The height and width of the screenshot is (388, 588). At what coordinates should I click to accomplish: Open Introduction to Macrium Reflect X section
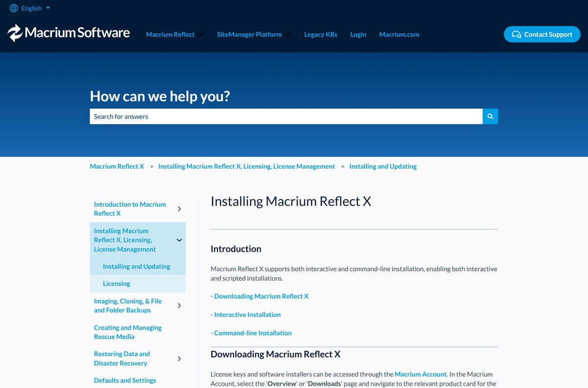tap(130, 209)
